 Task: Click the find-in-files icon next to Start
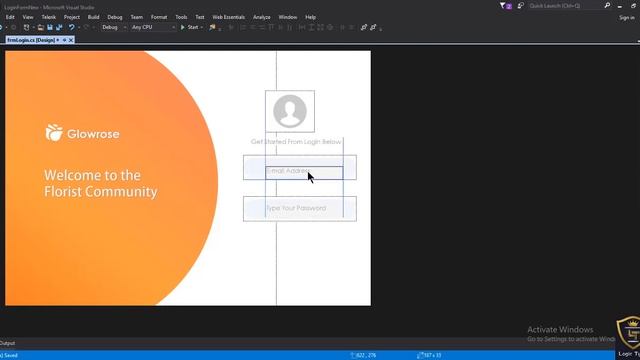point(212,27)
